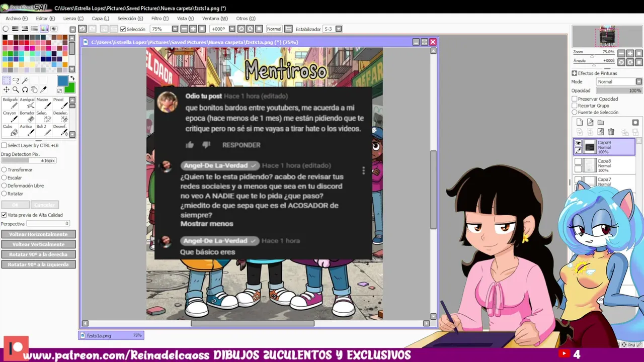Image resolution: width=644 pixels, height=362 pixels.
Task: Click Voltear Verticalmente button
Action: coord(38,244)
